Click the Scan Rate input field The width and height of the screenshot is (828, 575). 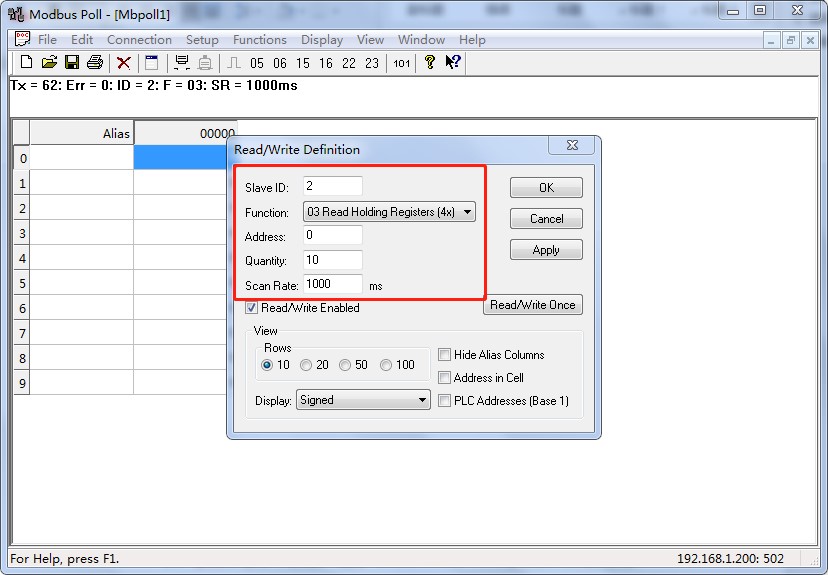coord(333,284)
